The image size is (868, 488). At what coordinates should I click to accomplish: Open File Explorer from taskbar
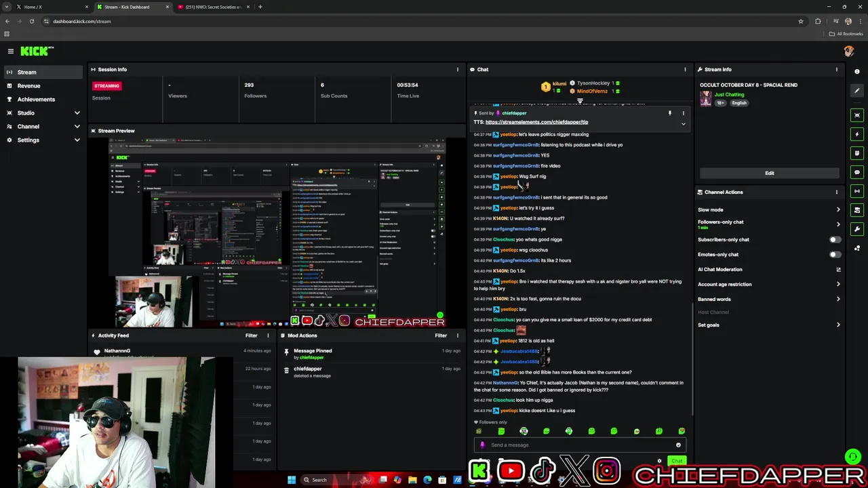coord(412,480)
